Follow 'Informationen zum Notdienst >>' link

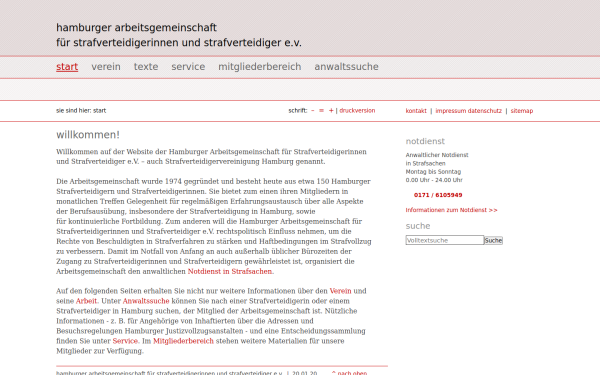pos(452,210)
